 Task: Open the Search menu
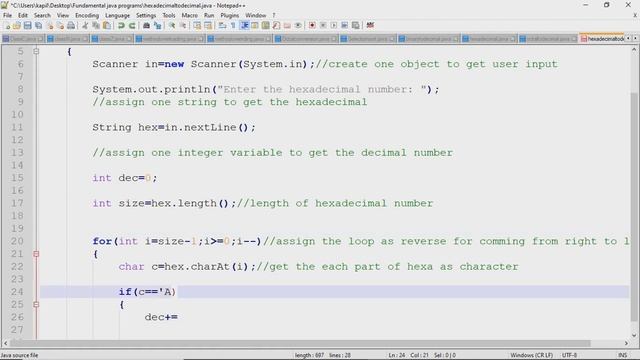(x=42, y=16)
